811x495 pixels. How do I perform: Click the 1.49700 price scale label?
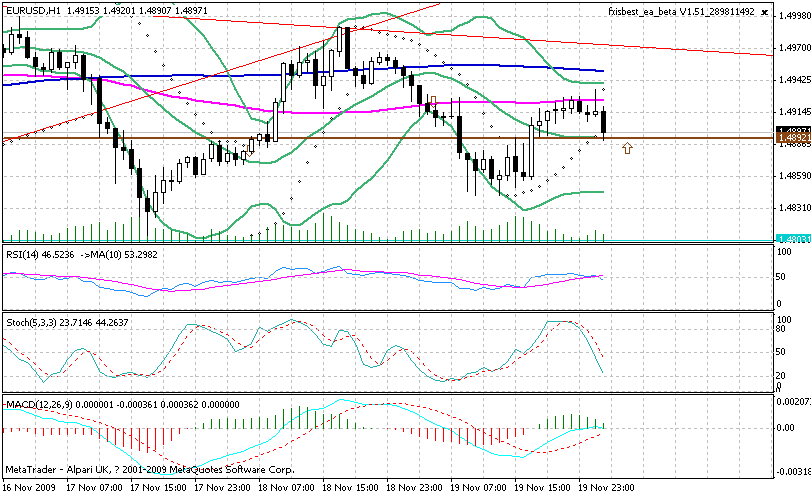(x=794, y=48)
